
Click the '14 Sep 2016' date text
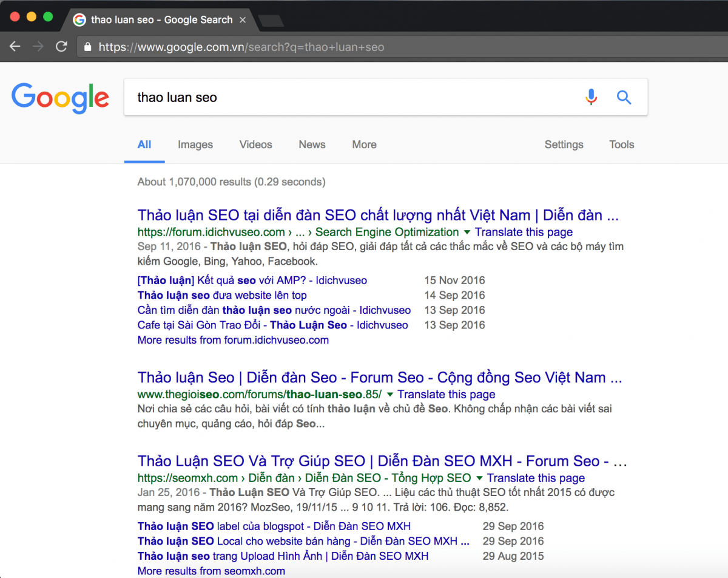(x=454, y=295)
